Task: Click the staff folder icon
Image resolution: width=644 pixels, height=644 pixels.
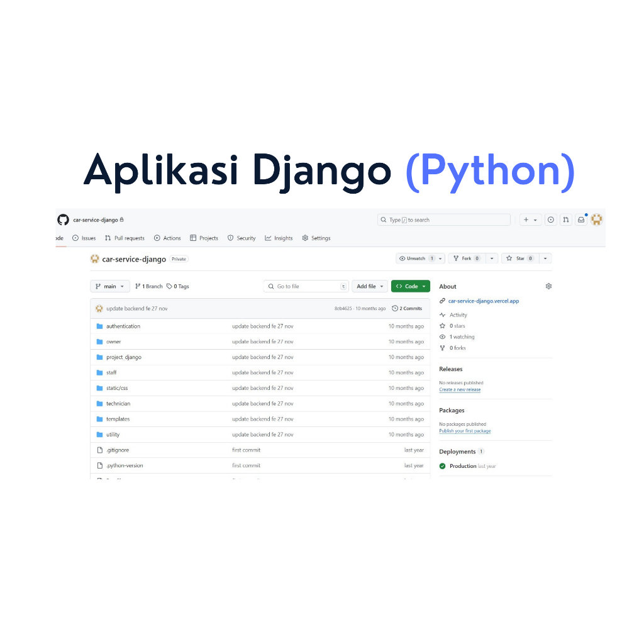Action: pos(99,372)
